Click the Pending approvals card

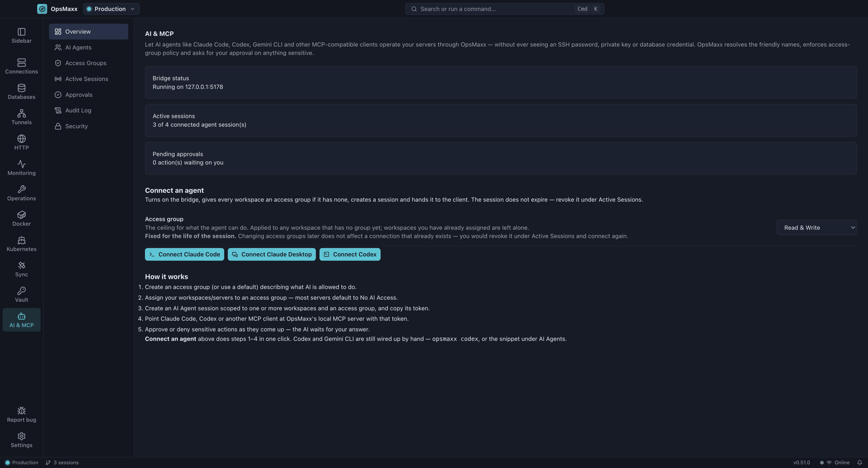tap(501, 159)
